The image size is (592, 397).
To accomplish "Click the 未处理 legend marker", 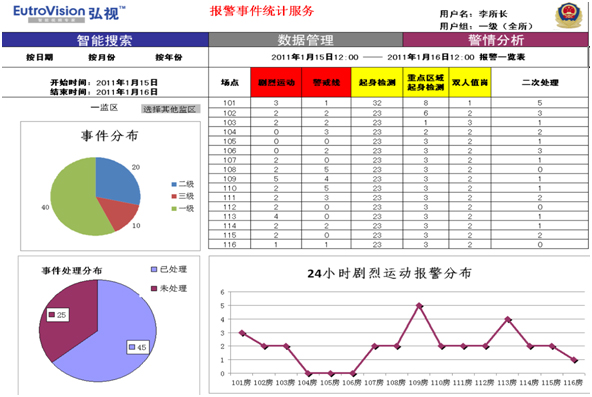I will pyautogui.click(x=154, y=289).
